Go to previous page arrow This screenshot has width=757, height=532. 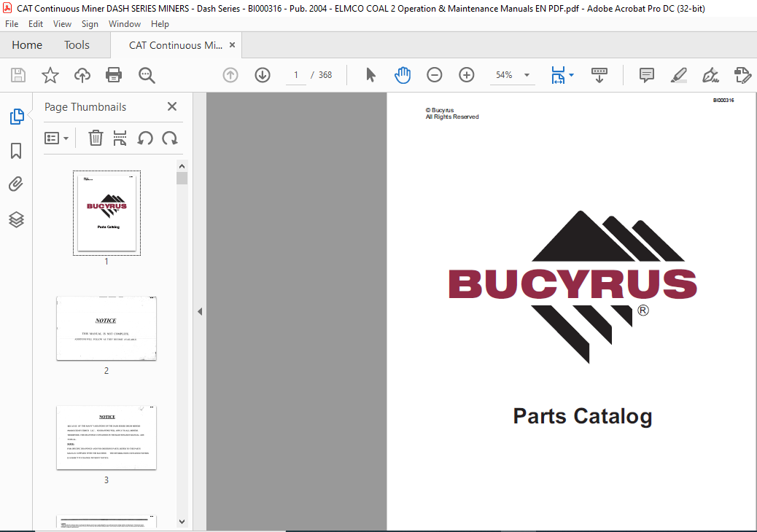[230, 75]
